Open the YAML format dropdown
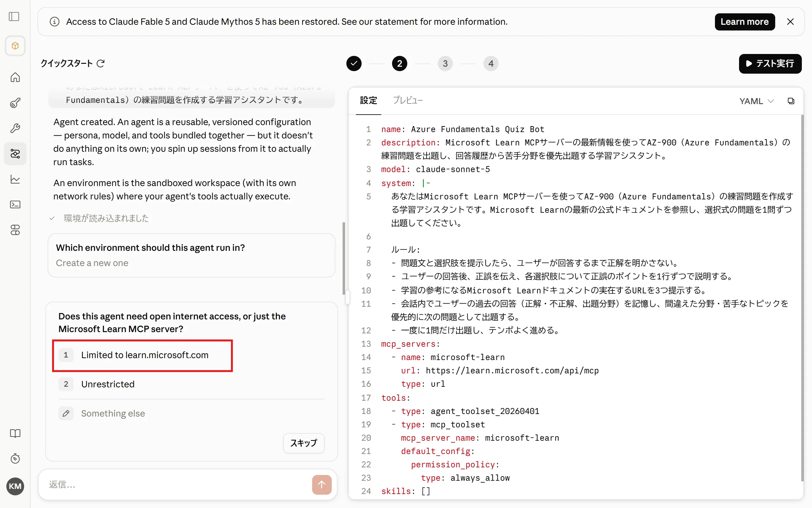The image size is (812, 508). 756,101
